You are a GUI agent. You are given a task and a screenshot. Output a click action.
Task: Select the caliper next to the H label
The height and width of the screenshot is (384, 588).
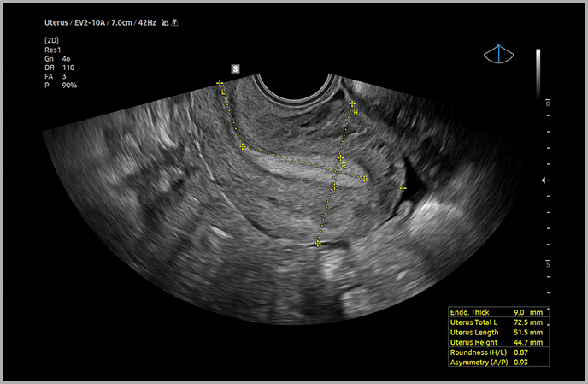352,103
